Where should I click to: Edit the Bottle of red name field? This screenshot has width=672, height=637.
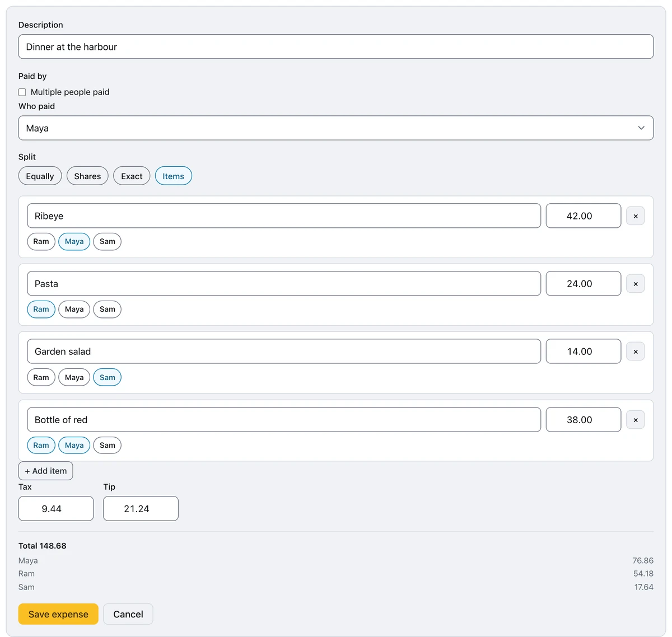coord(284,420)
